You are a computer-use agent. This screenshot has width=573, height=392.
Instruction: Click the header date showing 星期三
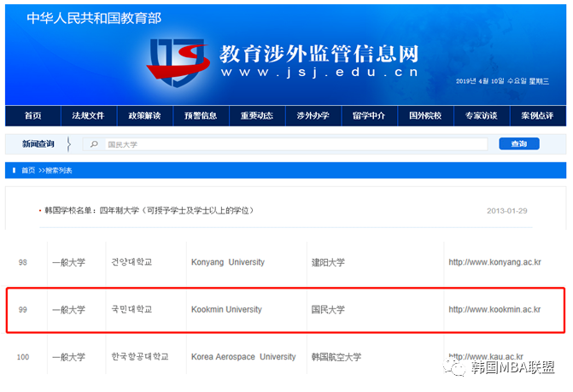[502, 81]
